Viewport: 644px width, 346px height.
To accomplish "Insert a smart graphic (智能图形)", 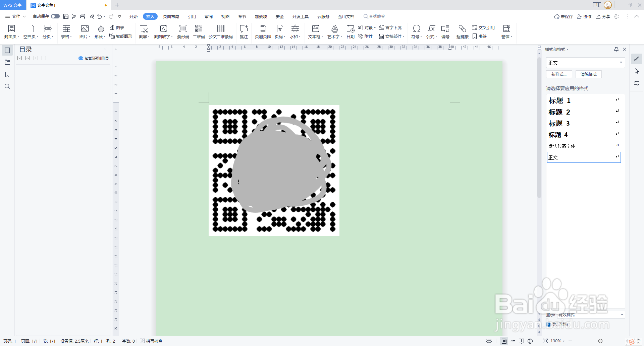I will (x=121, y=36).
